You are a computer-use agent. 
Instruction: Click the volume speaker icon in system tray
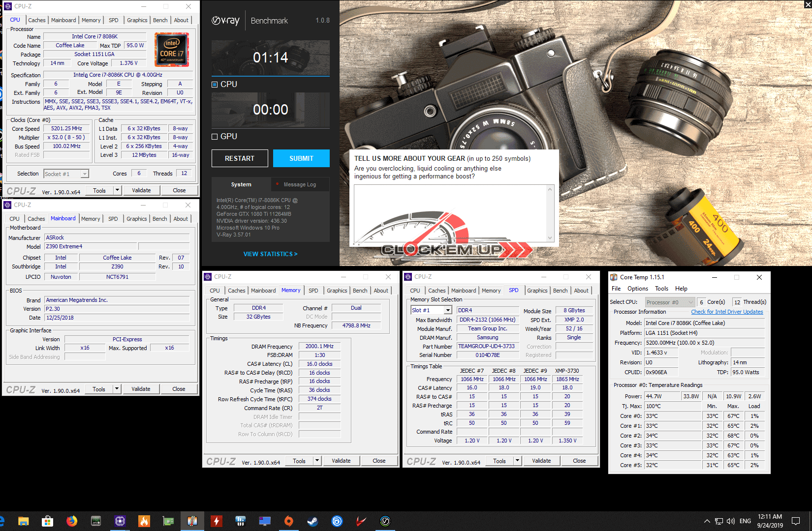tap(730, 521)
